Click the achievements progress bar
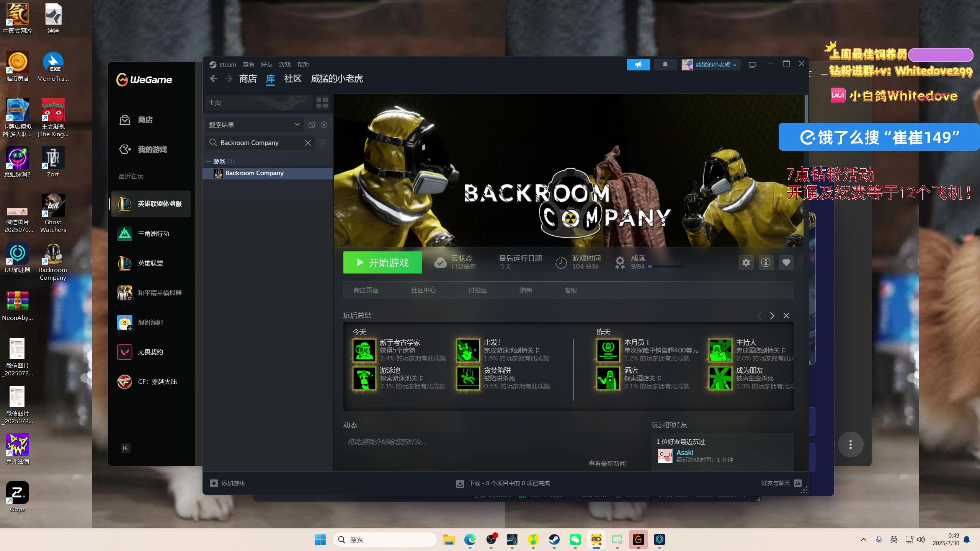The width and height of the screenshot is (980, 551). [x=667, y=266]
